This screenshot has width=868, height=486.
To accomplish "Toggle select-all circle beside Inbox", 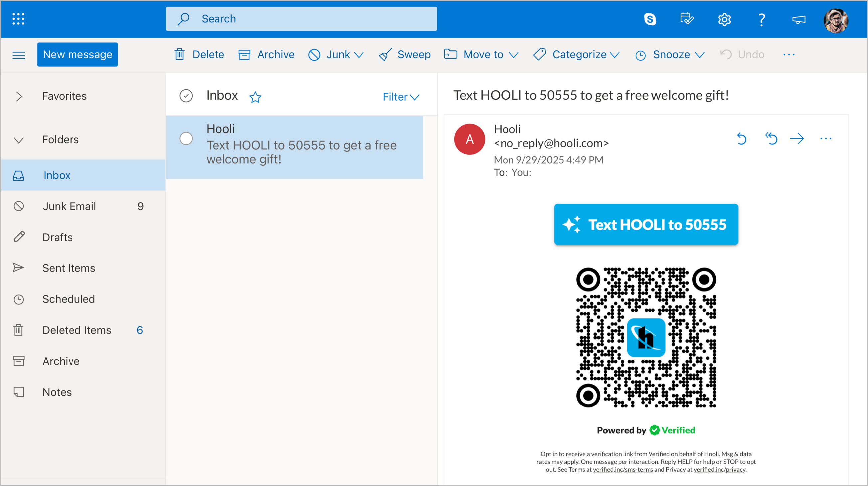I will coord(186,96).
